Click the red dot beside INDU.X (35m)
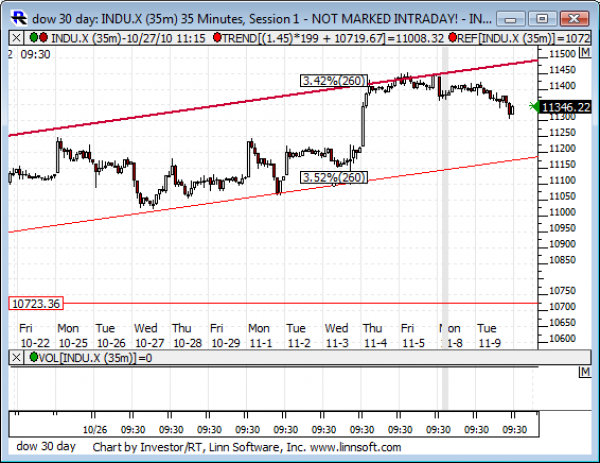600x463 pixels. [x=43, y=37]
